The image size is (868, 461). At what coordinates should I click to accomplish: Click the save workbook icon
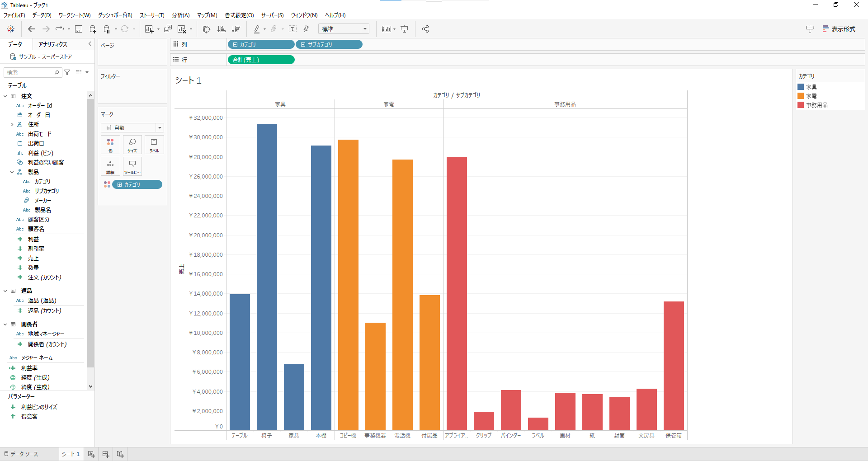78,29
